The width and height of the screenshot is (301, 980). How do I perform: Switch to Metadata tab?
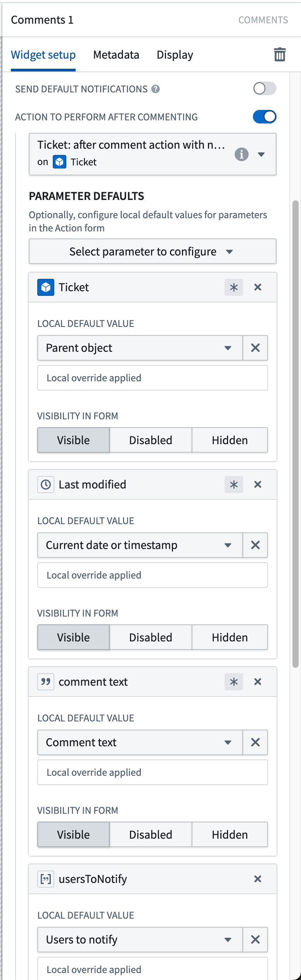[116, 55]
